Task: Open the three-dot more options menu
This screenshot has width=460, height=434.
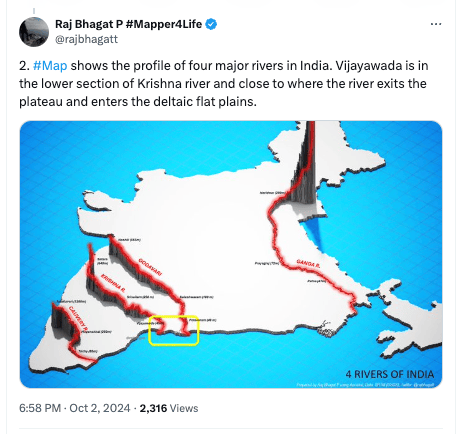Action: point(436,24)
